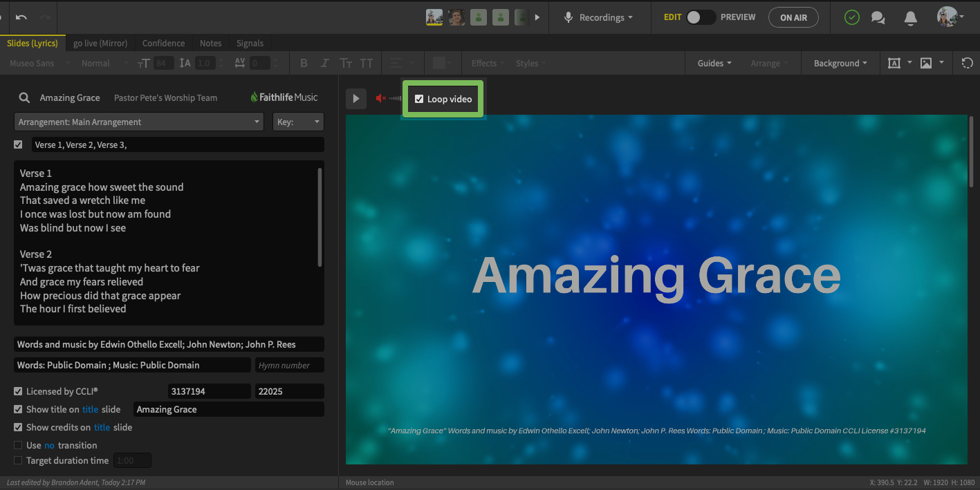The height and width of the screenshot is (490, 980).
Task: Click the microphone icon beside Recordings
Action: click(568, 17)
